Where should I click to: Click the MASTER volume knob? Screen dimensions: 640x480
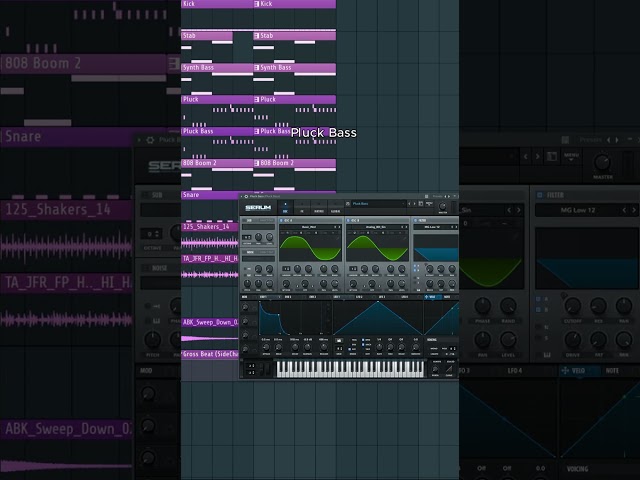coord(442,207)
